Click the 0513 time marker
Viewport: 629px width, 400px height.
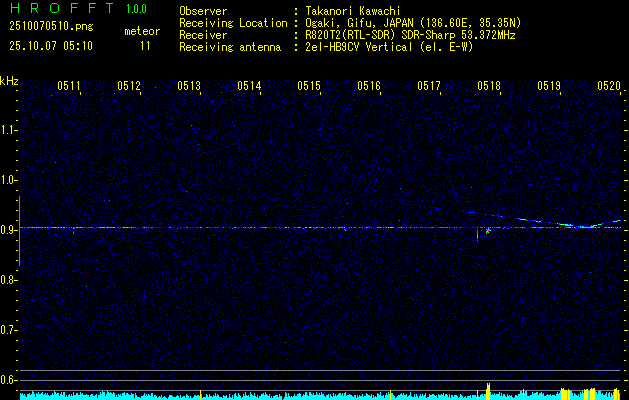click(x=189, y=86)
